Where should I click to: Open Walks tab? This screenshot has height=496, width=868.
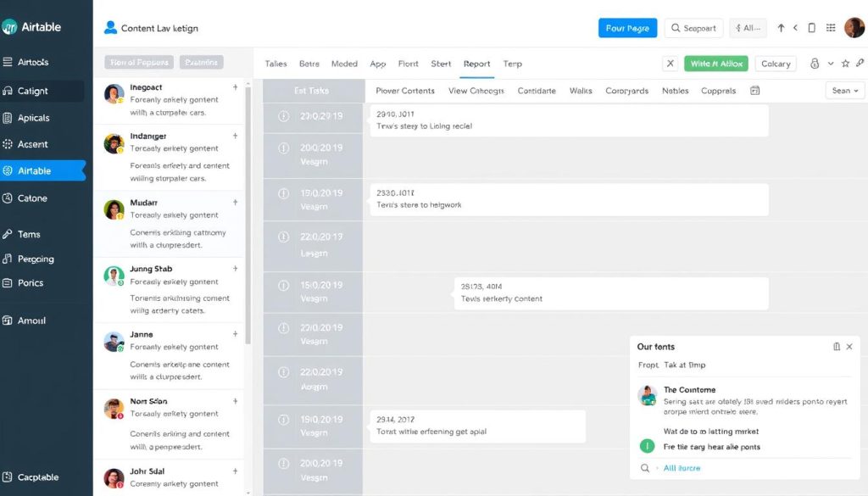[581, 90]
